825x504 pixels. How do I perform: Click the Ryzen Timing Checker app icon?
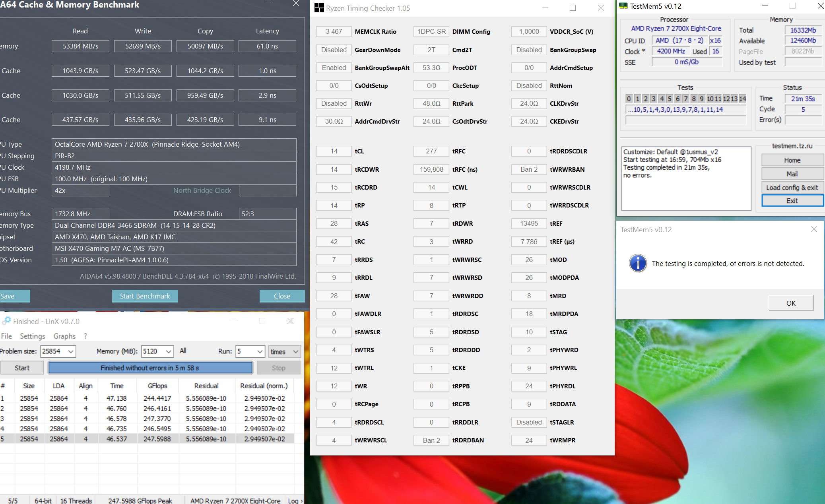(x=319, y=8)
